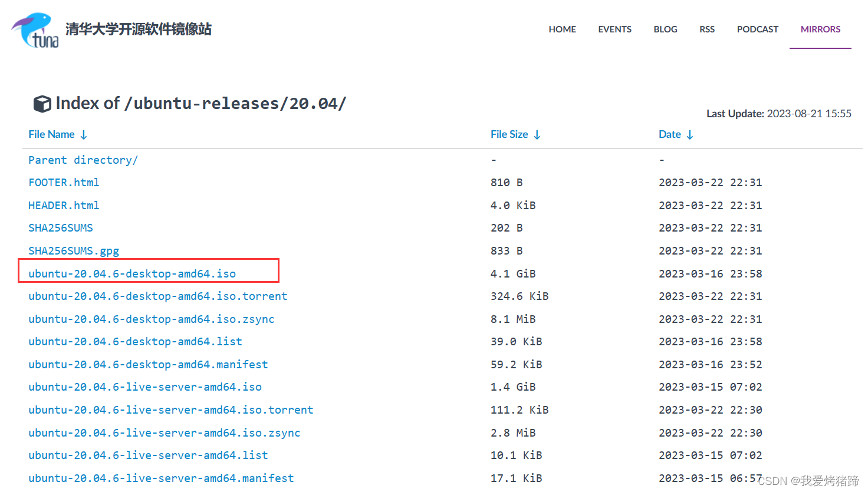Screen dimensions: 868x492
Task: Click the 17.1 KiB size value
Action: tap(517, 478)
